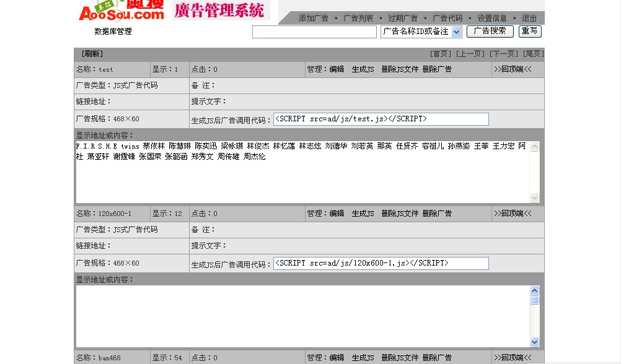Click the AooSou.com logo

[121, 11]
